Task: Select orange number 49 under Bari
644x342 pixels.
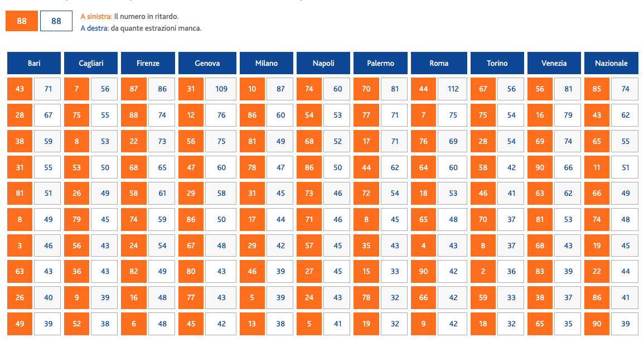Action: pyautogui.click(x=20, y=324)
